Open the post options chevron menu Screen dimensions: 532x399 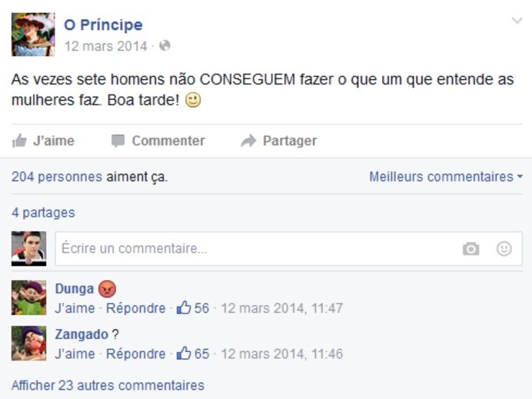coord(517,21)
